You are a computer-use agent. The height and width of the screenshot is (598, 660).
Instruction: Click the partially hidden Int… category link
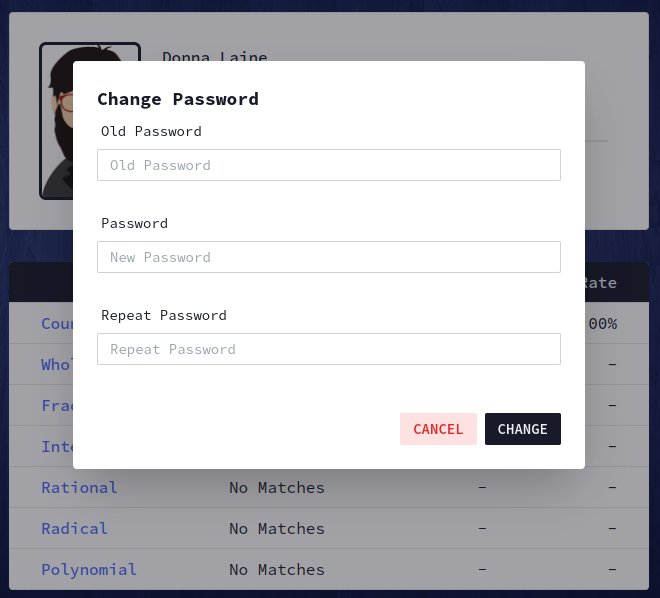57,447
